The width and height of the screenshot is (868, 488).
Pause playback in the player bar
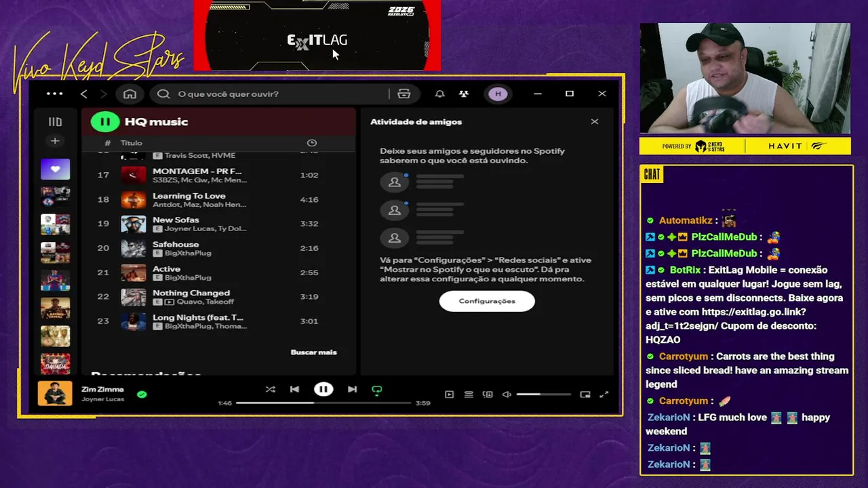tap(323, 389)
